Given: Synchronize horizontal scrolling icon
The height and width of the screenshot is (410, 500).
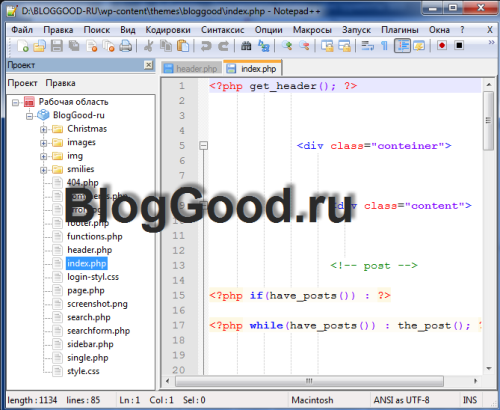Looking at the screenshot, I should (344, 46).
